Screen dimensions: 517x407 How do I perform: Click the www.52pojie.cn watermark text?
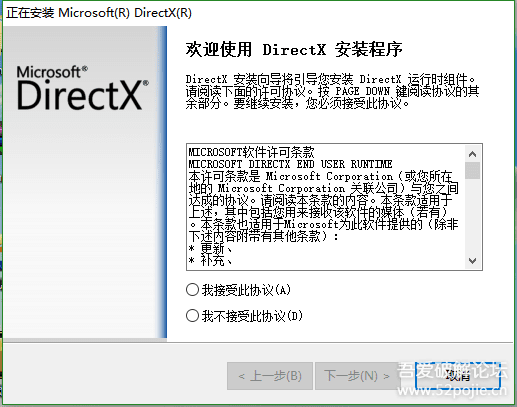tap(452, 390)
